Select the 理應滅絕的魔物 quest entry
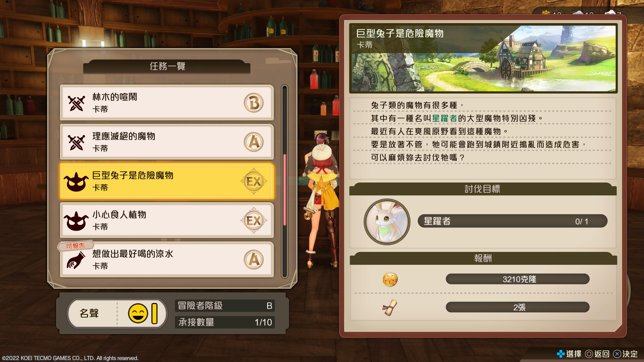The width and height of the screenshot is (644, 362). (x=167, y=142)
